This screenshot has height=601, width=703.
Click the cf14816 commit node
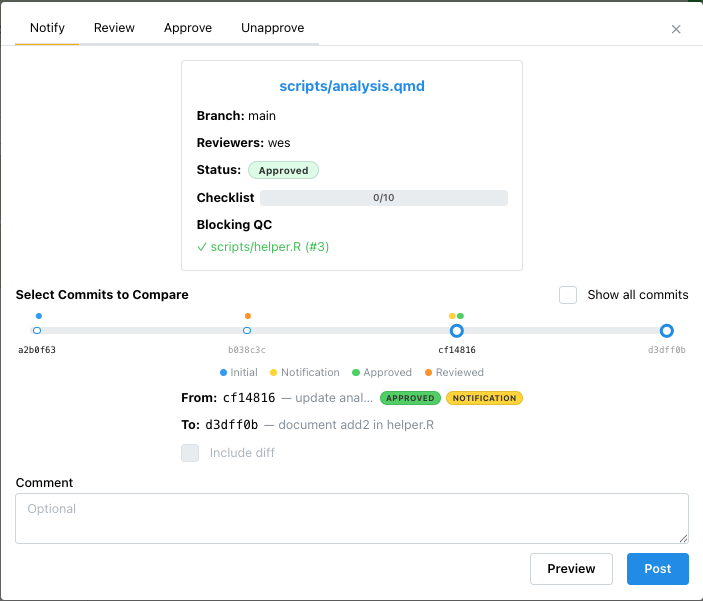[457, 330]
